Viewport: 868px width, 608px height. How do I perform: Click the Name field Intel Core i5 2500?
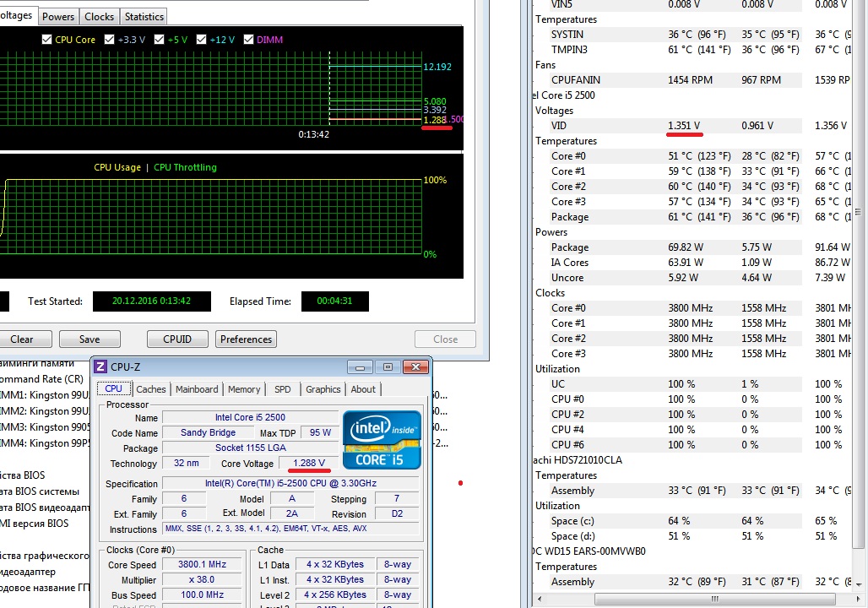click(x=250, y=417)
